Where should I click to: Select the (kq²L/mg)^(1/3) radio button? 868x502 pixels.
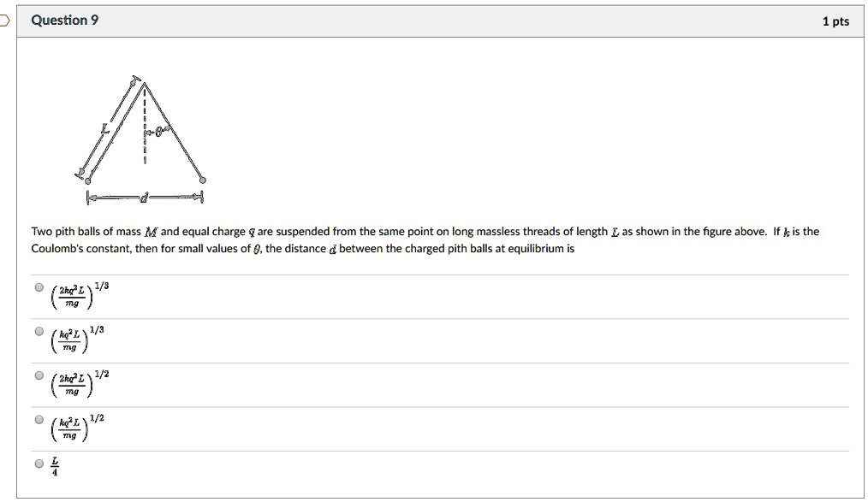(39, 331)
